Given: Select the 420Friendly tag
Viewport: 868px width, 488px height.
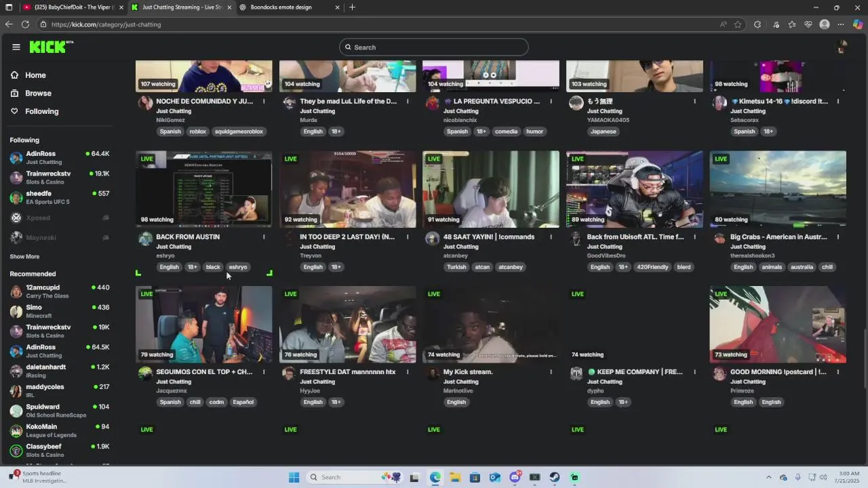Looking at the screenshot, I should click(652, 267).
